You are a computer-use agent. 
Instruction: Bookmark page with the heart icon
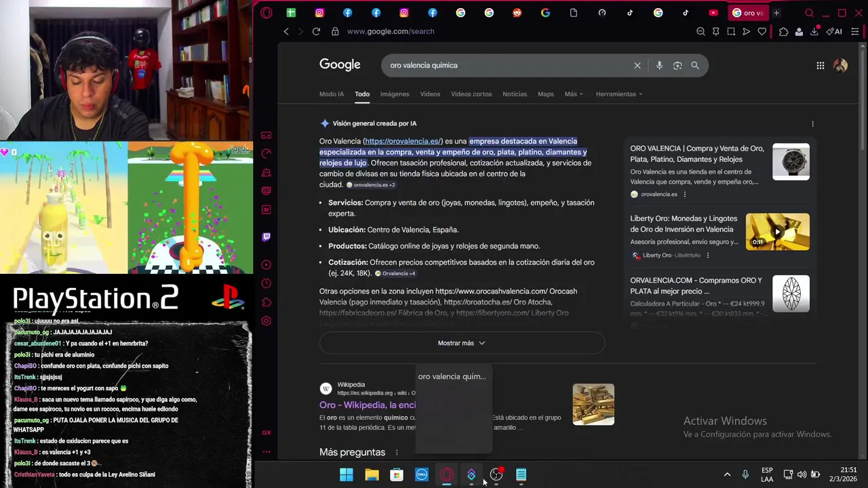(762, 31)
